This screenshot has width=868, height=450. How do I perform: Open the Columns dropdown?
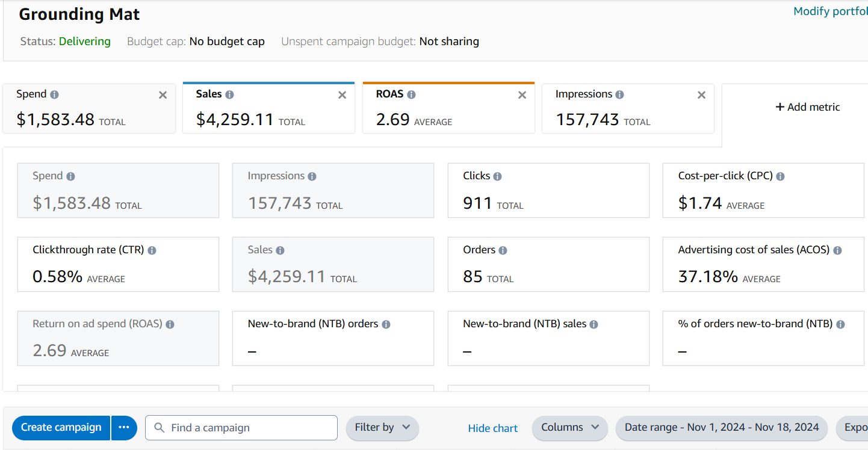[570, 428]
